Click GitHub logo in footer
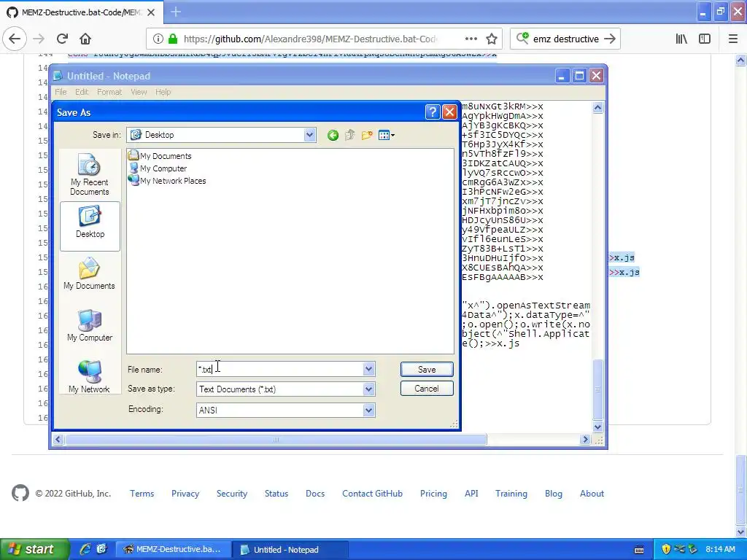747x560 pixels. click(20, 494)
